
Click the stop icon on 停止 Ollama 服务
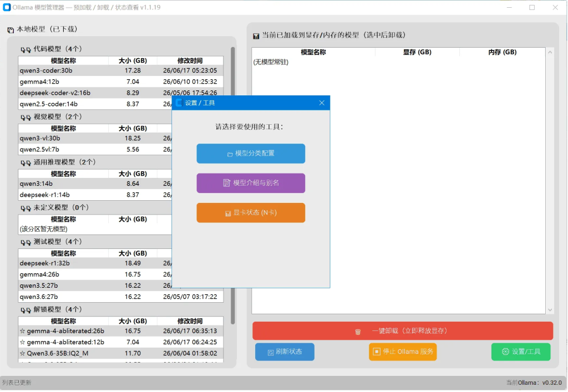click(377, 352)
